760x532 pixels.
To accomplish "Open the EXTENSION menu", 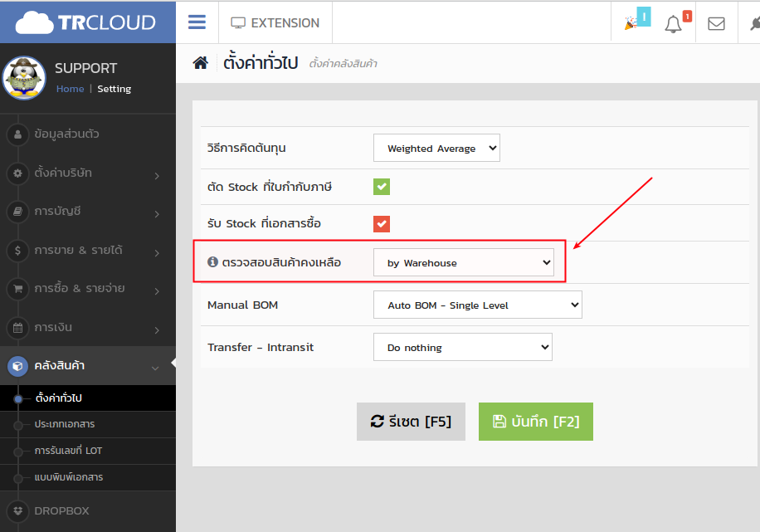I will pos(275,22).
